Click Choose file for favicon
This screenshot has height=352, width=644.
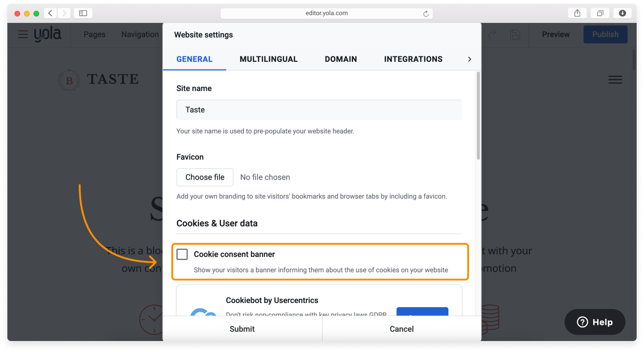[205, 177]
